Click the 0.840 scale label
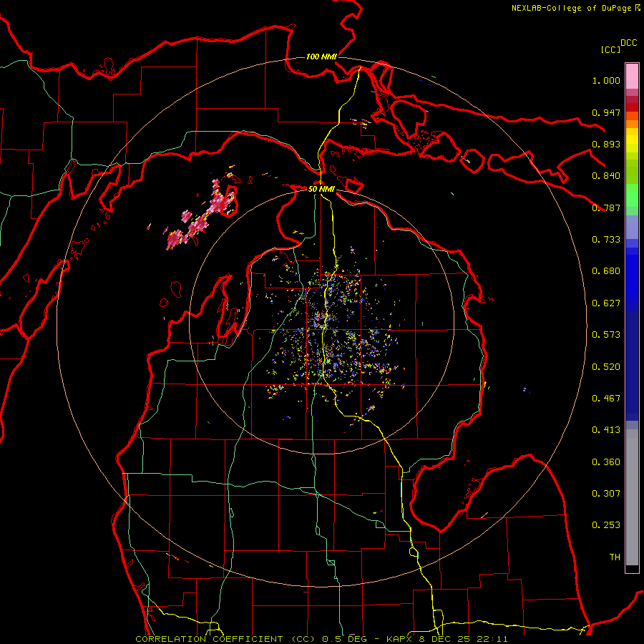This screenshot has width=644, height=644. (x=606, y=176)
